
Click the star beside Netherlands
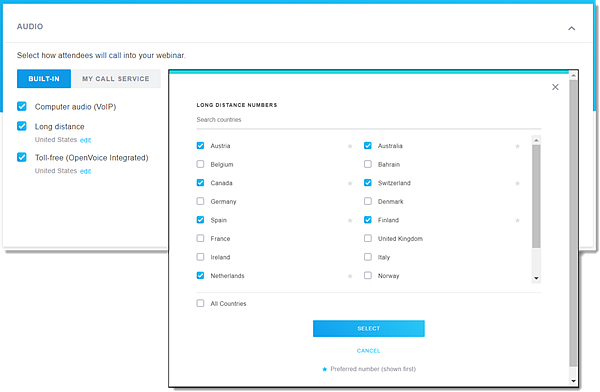tap(350, 276)
